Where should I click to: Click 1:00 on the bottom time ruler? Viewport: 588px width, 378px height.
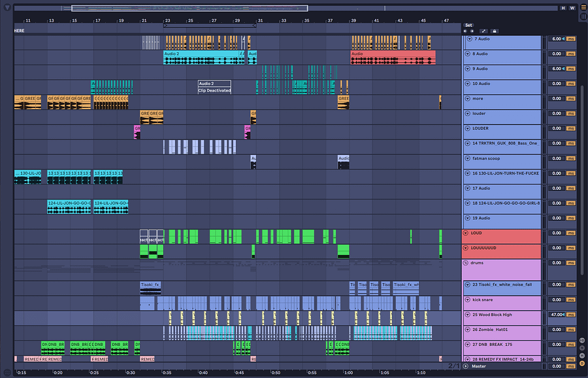348,373
